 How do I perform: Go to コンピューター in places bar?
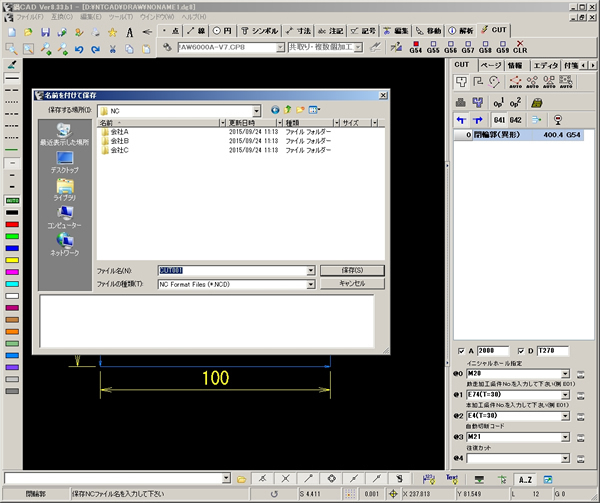(65, 218)
